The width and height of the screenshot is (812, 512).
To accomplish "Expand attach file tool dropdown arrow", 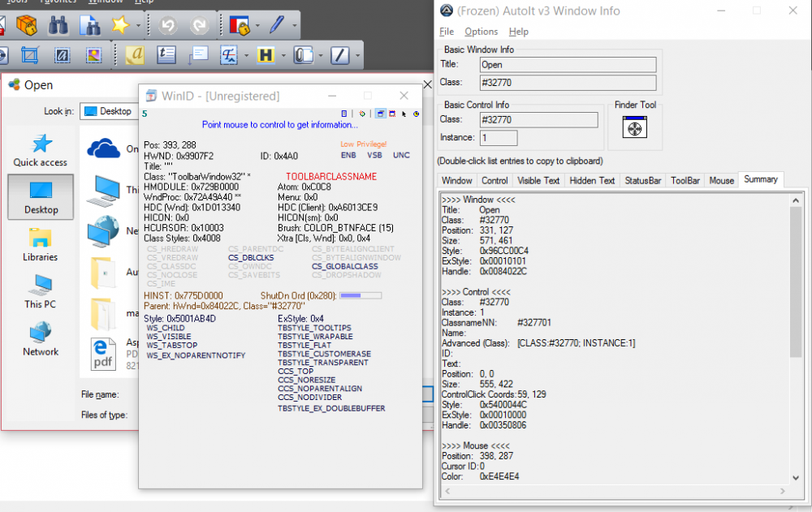I will [321, 55].
